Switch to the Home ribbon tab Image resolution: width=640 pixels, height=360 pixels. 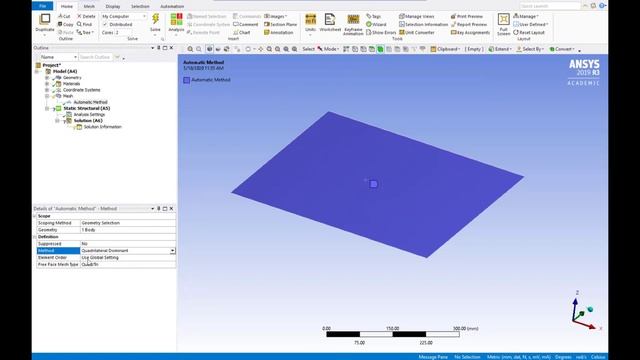click(x=67, y=7)
